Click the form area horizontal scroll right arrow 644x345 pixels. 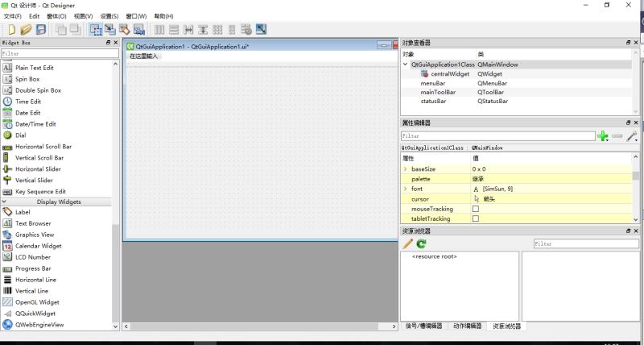click(x=394, y=326)
